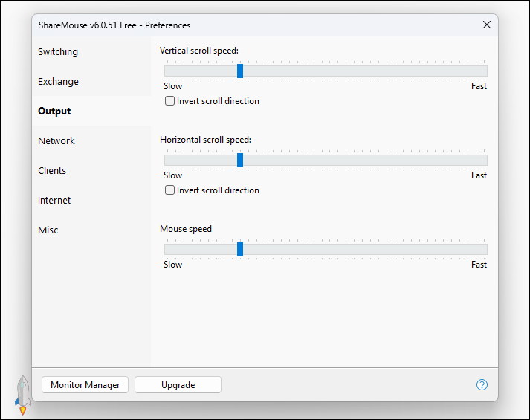Set Mouse speed track to Fast end
The image size is (530, 420).
(485, 249)
